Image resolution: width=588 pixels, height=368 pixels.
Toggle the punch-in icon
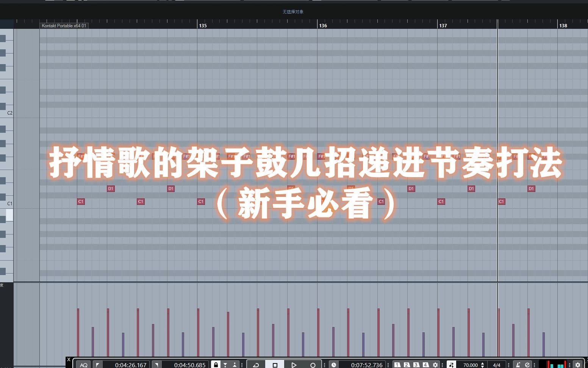[x=225, y=365]
